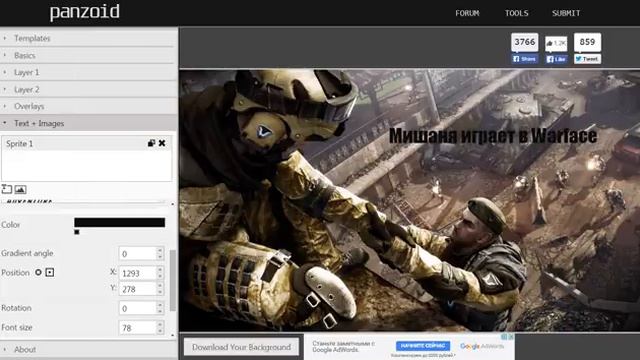640x360 pixels.
Task: Click the Facebook Share button
Action: pos(525,59)
